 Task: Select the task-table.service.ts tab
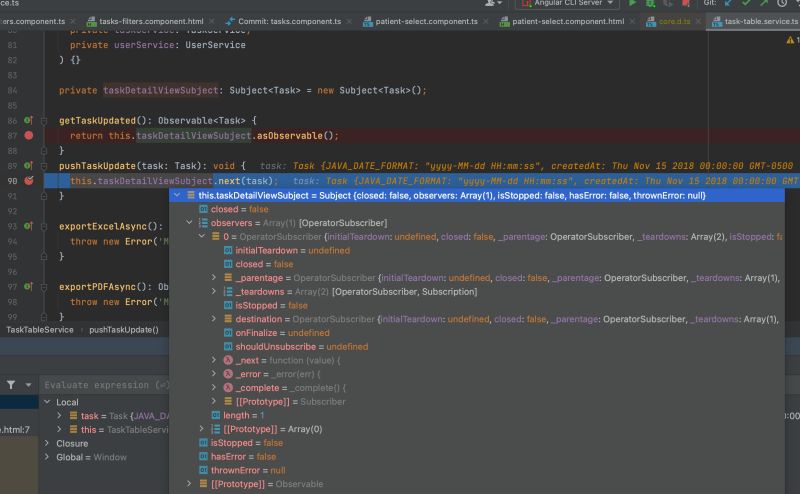755,21
